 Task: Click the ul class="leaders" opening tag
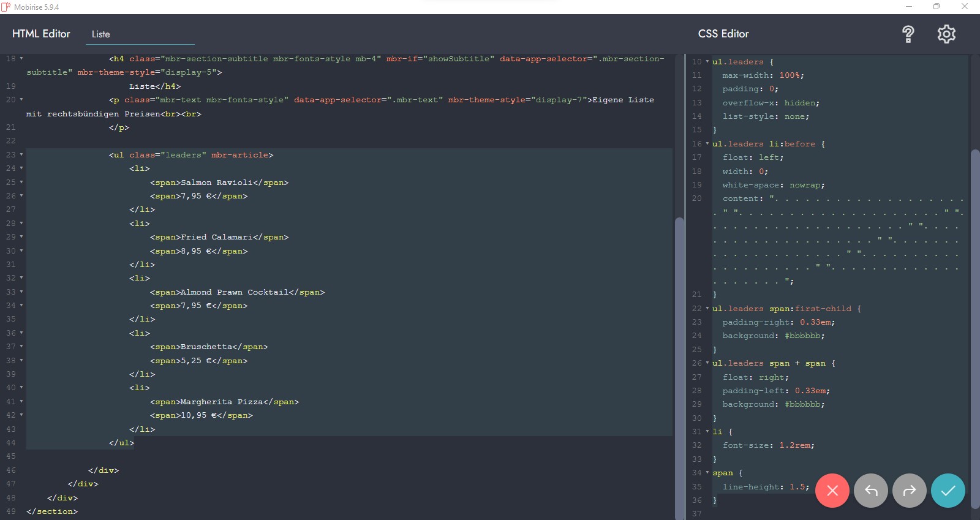(191, 155)
